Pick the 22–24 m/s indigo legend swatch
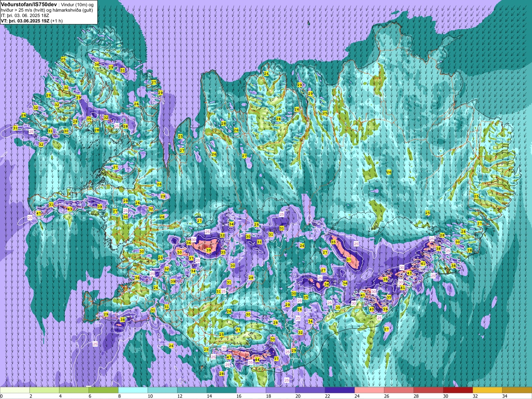532x399 pixels. (x=340, y=390)
